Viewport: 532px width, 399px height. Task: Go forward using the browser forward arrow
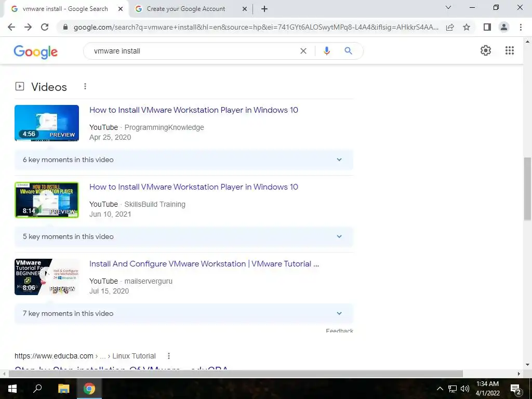pos(28,27)
